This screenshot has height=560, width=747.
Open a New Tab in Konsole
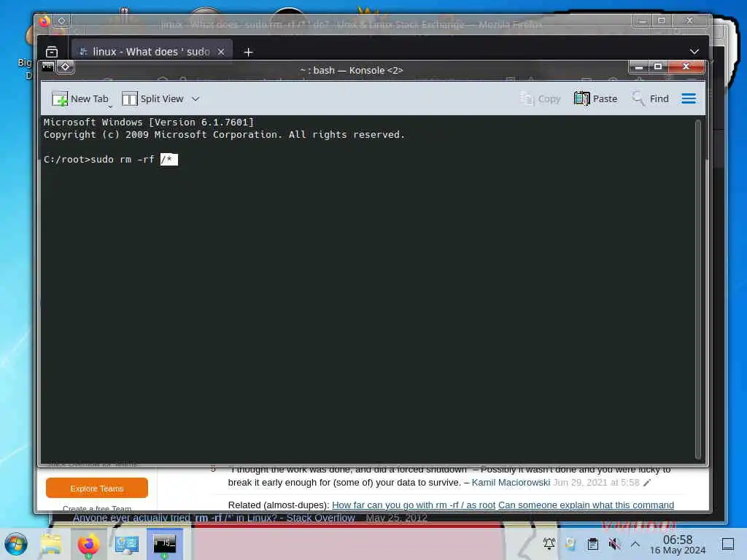pyautogui.click(x=80, y=98)
